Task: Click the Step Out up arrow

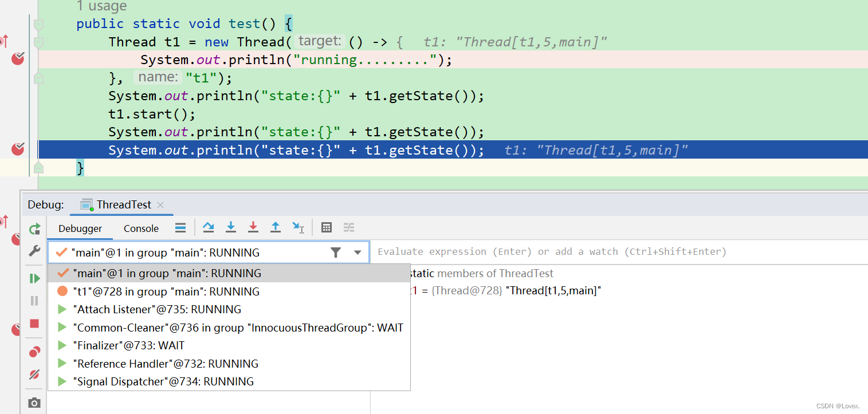Action: coord(276,227)
